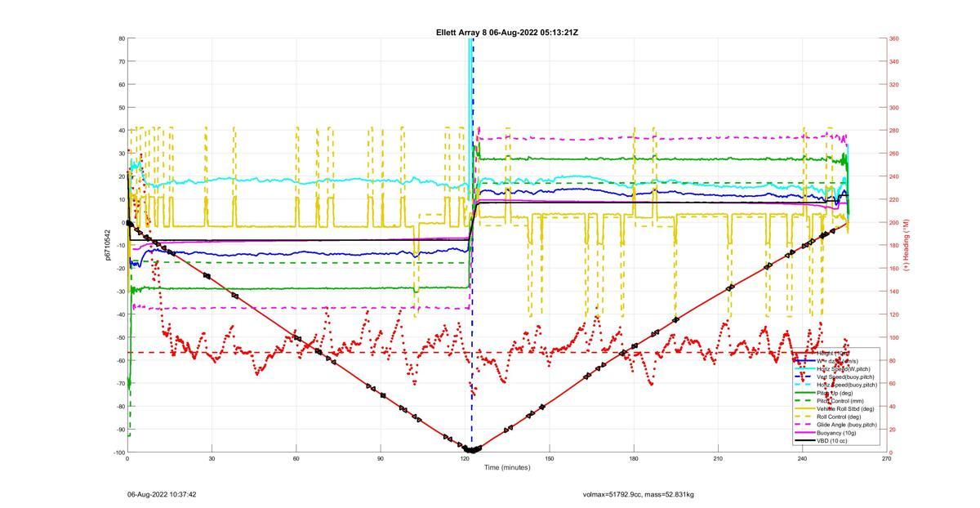Click the red right-axis tick label '40'
980x508 pixels.
(x=893, y=407)
